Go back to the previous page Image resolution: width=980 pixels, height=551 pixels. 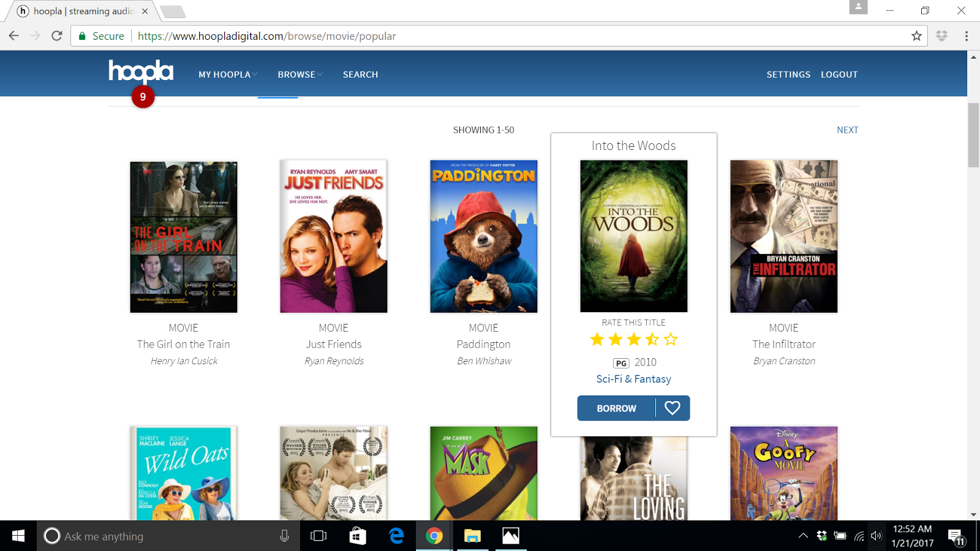click(x=13, y=36)
